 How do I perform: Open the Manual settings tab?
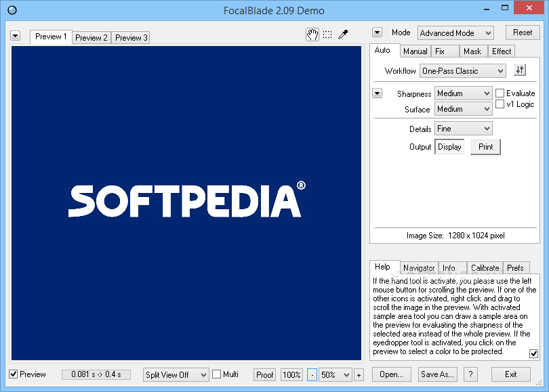415,51
